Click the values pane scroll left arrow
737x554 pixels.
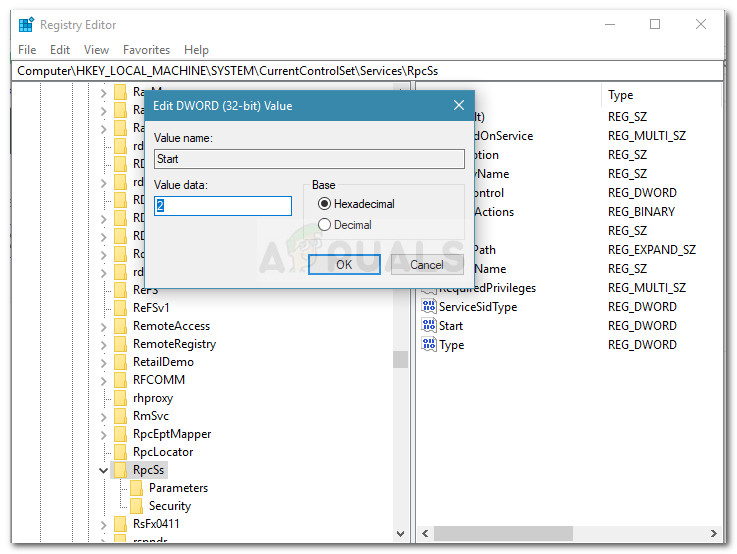pyautogui.click(x=425, y=533)
